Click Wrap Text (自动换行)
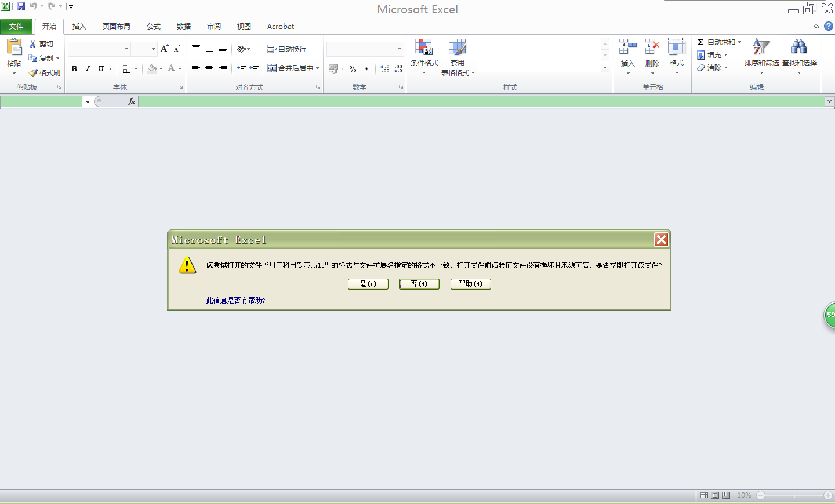This screenshot has height=504, width=835. tap(286, 49)
